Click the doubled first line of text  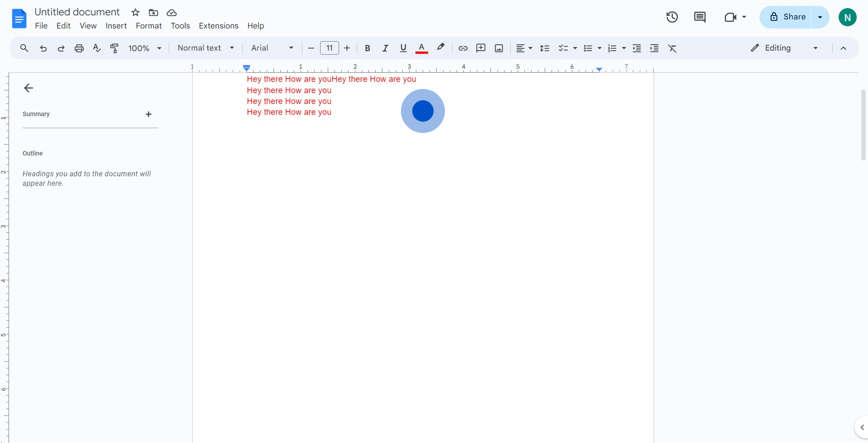331,79
